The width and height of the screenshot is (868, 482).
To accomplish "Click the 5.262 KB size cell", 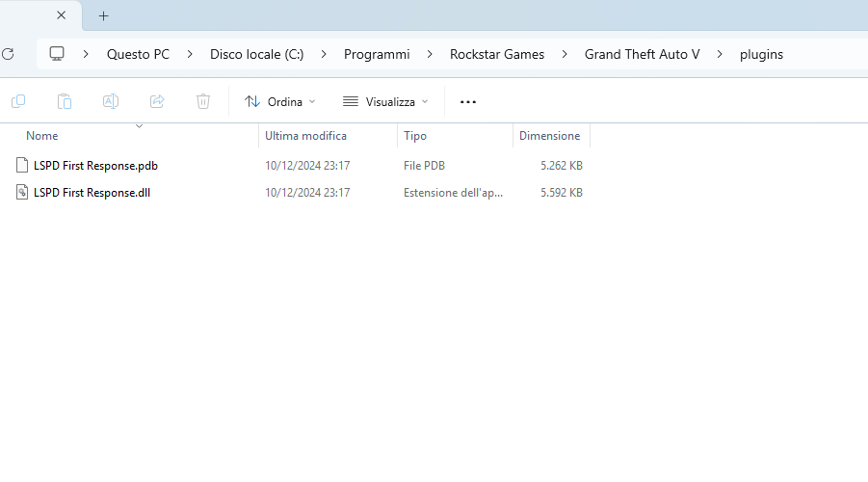I will 562,166.
